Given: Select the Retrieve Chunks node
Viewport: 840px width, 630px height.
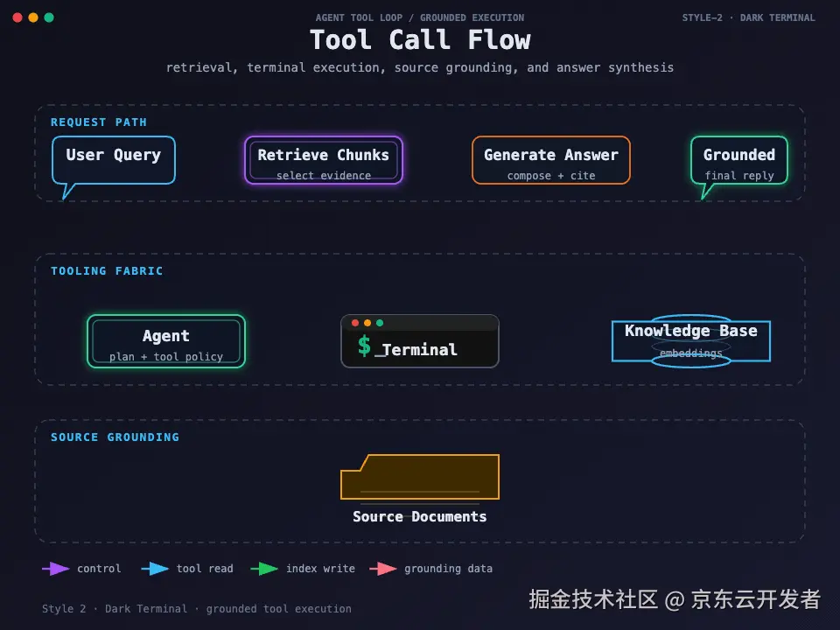Looking at the screenshot, I should point(324,160).
